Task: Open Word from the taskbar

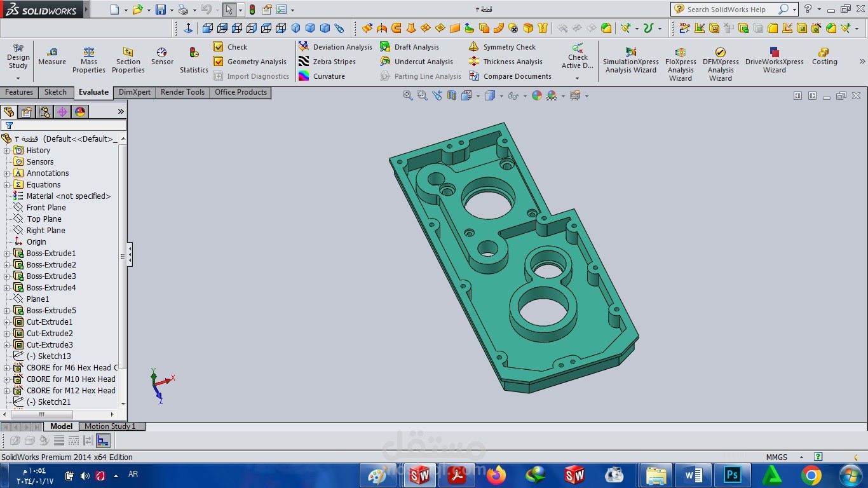Action: point(693,475)
